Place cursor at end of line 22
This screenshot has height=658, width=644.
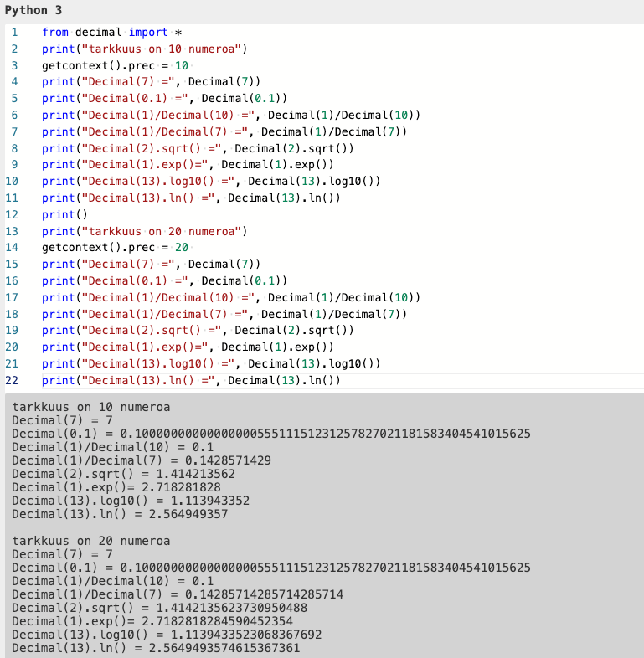pyautogui.click(x=342, y=381)
